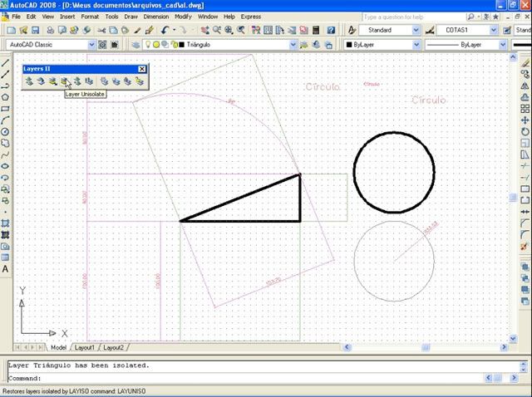
Task: Switch to the Layout1 tab
Action: (86, 347)
